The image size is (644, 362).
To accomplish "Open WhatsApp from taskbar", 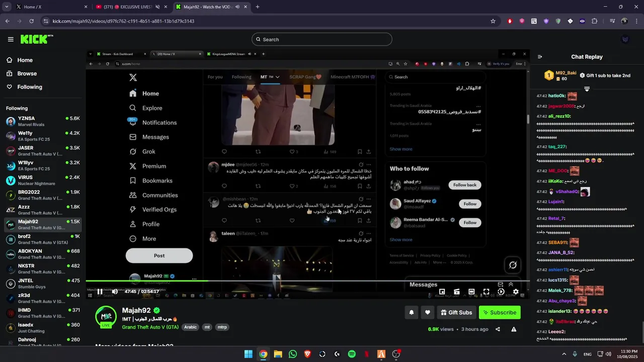I will (x=293, y=354).
